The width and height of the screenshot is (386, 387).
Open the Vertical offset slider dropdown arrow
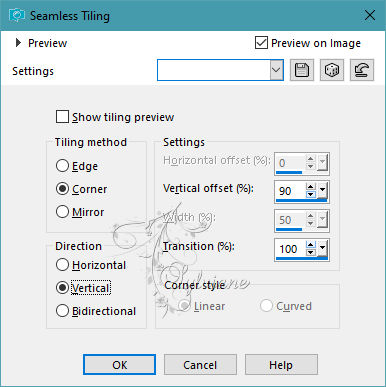click(x=322, y=191)
